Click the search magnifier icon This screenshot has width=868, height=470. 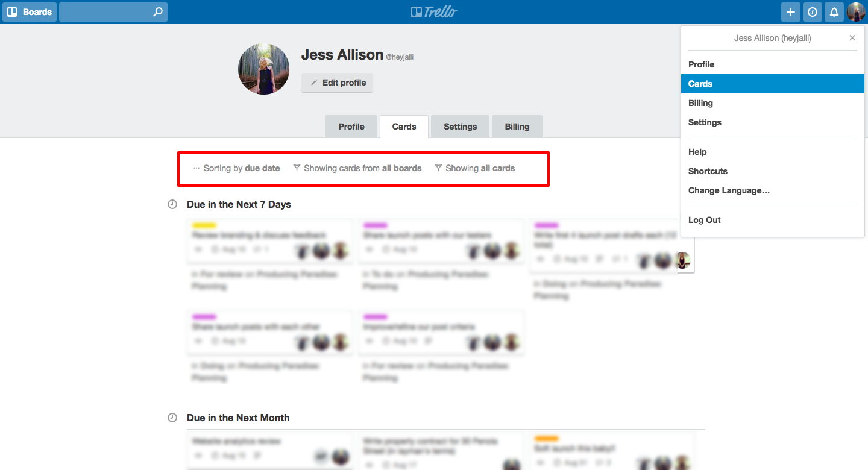157,11
